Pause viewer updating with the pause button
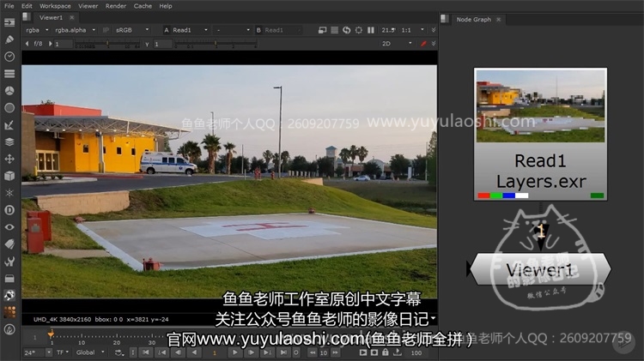The width and height of the screenshot is (644, 361). [371, 30]
